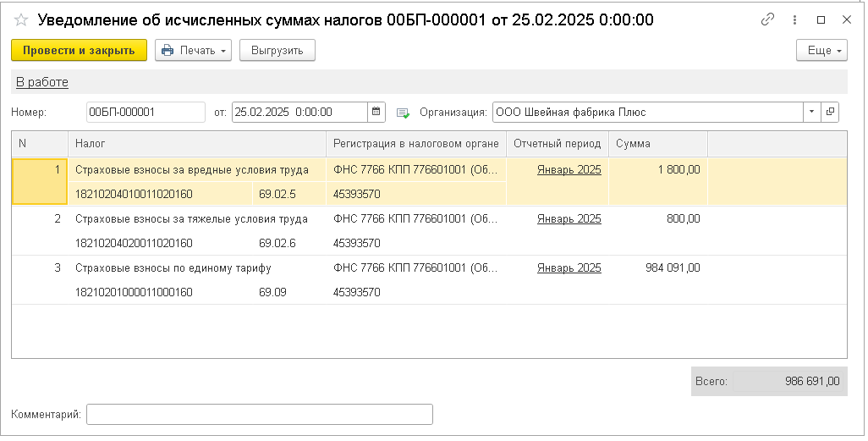This screenshot has width=868, height=441.
Task: Open the Печать dropdown menu
Action: coord(194,51)
